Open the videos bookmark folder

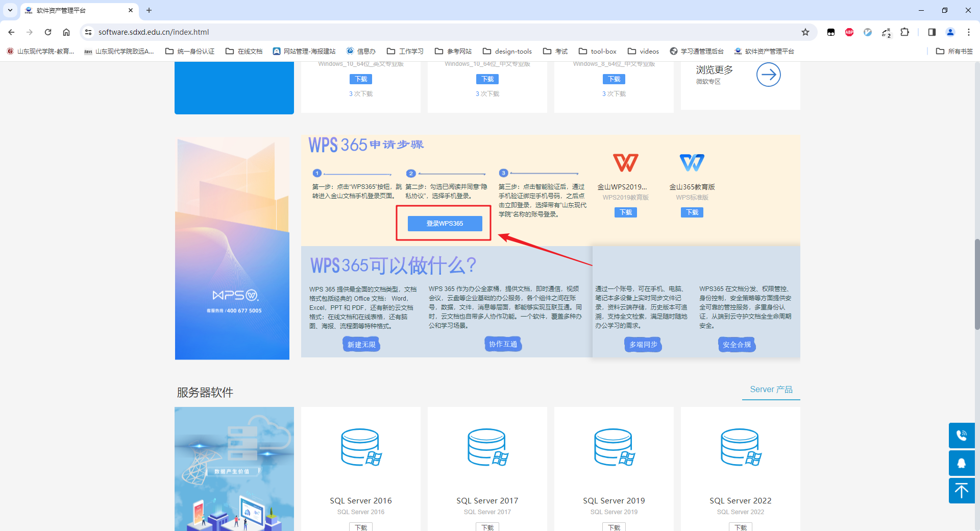tap(643, 51)
